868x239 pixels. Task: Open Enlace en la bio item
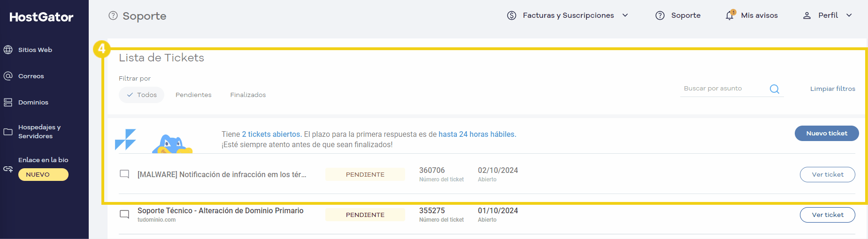43,160
